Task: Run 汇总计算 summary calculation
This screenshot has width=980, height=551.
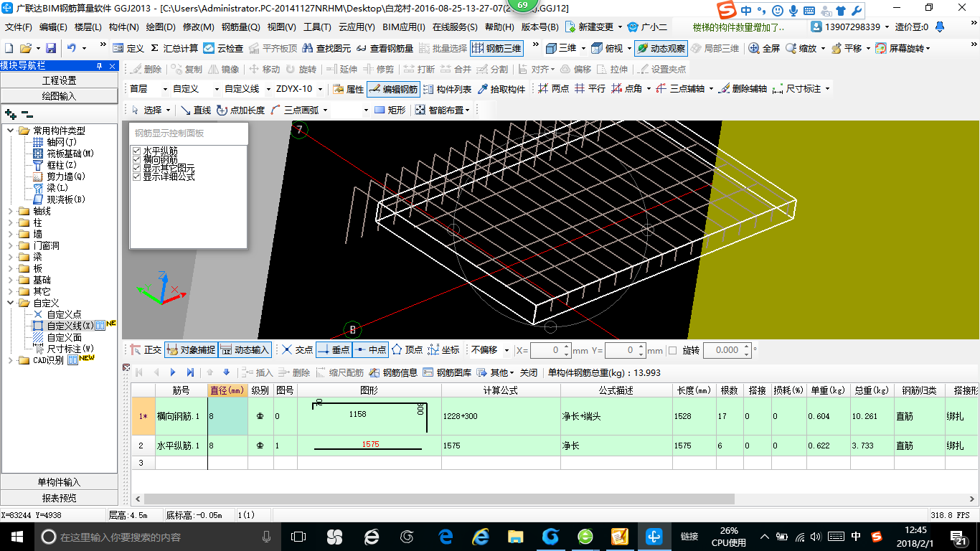Action: pyautogui.click(x=174, y=48)
